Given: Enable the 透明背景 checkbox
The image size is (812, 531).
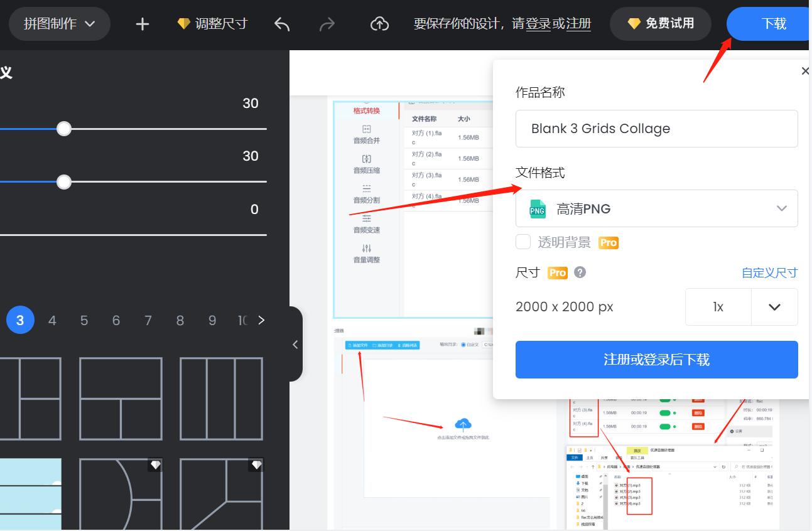Looking at the screenshot, I should pyautogui.click(x=522, y=242).
